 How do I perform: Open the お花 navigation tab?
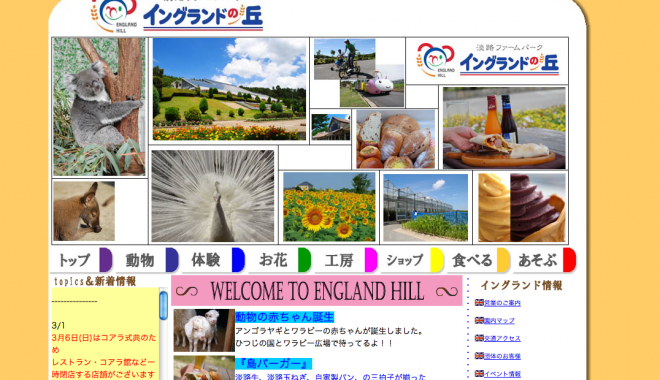point(280,260)
